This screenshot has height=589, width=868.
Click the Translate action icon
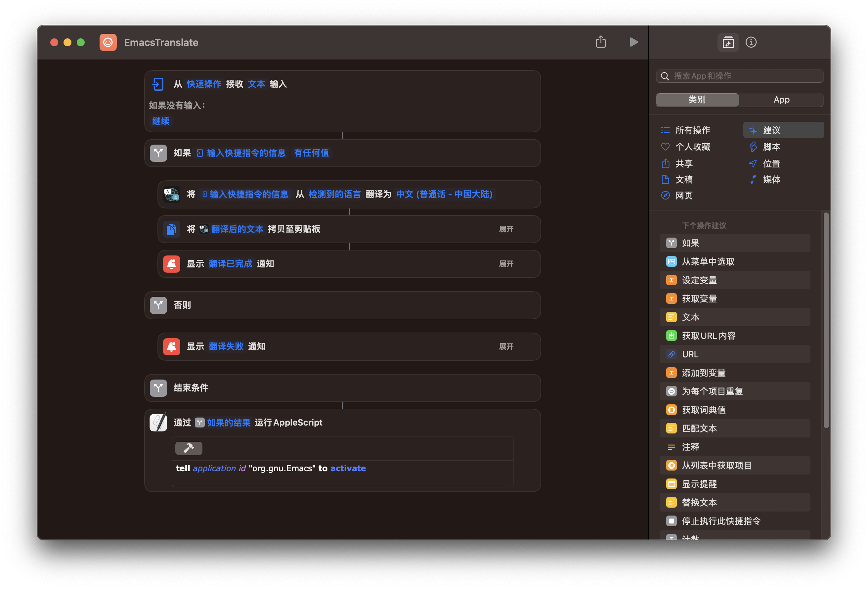coord(172,194)
